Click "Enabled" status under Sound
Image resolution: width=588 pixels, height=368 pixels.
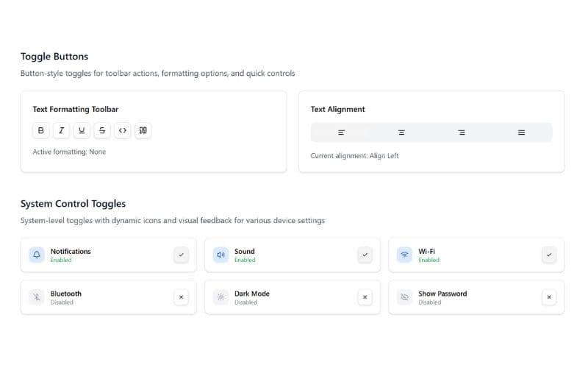click(x=245, y=260)
